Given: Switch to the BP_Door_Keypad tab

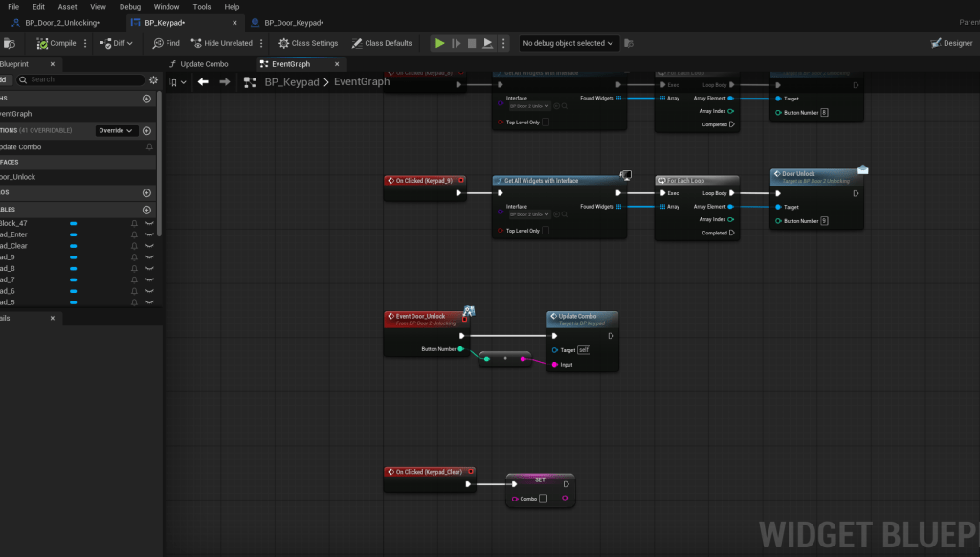Looking at the screenshot, I should pyautogui.click(x=293, y=23).
